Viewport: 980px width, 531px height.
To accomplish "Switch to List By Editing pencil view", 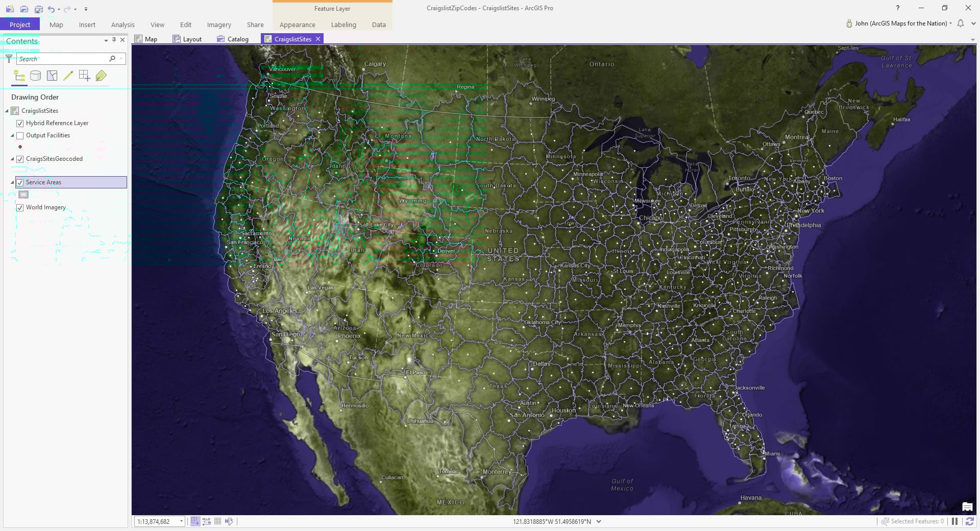I will [x=68, y=76].
